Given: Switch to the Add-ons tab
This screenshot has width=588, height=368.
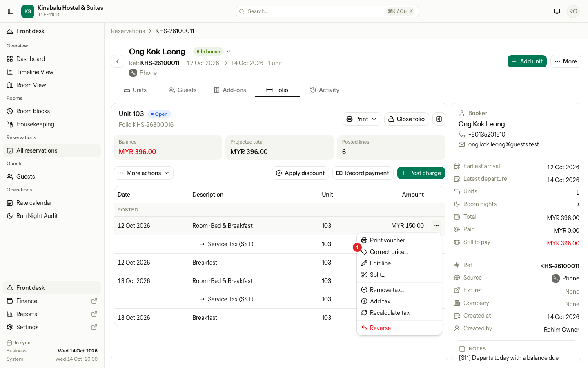Looking at the screenshot, I should [x=230, y=90].
